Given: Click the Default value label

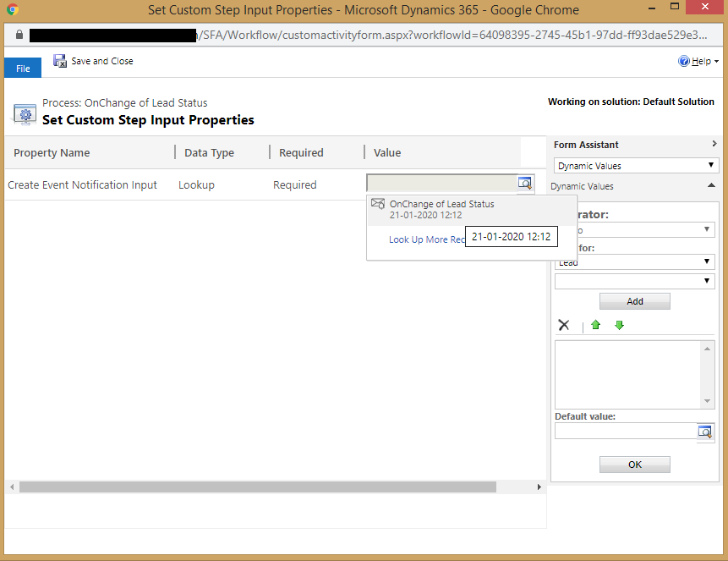Looking at the screenshot, I should click(x=585, y=416).
